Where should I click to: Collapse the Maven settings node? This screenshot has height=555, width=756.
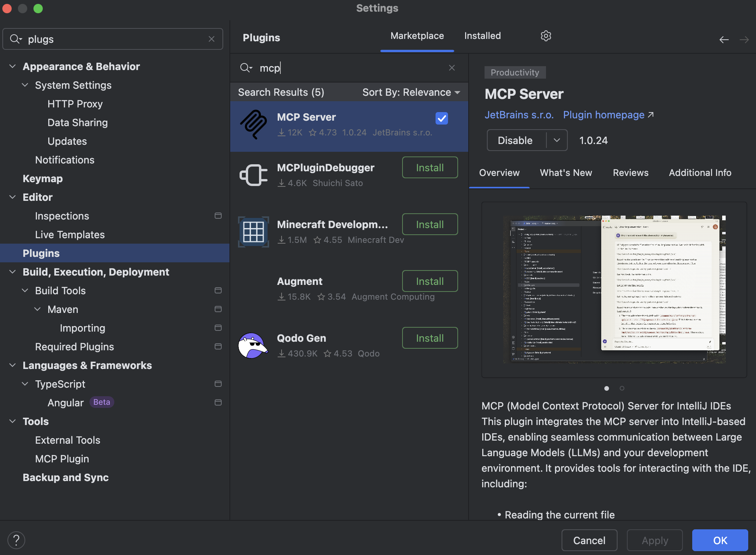[37, 309]
